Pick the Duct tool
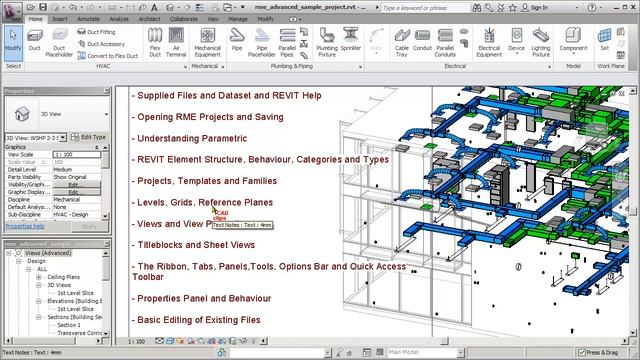 click(x=35, y=41)
